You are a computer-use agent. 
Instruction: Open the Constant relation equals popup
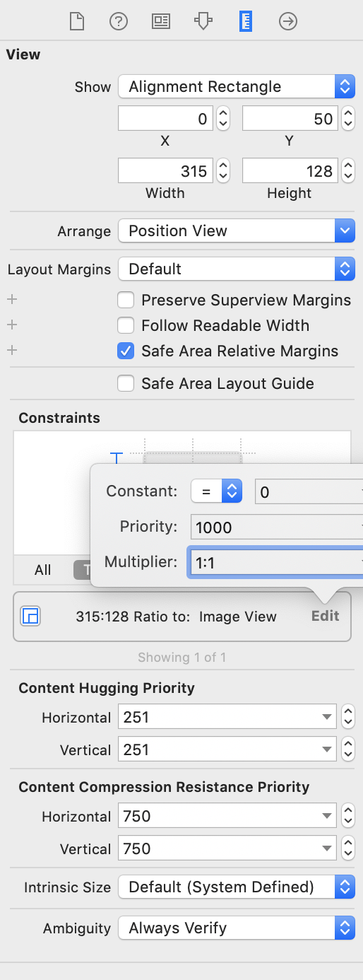tap(217, 491)
